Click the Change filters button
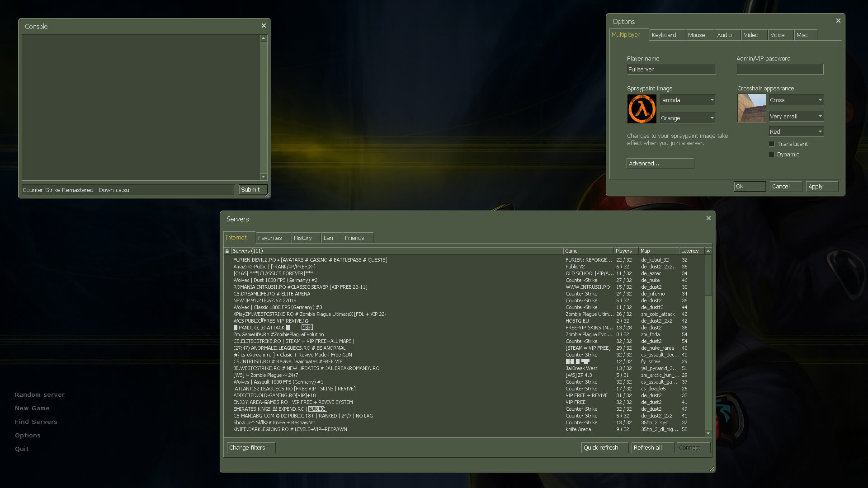The height and width of the screenshot is (488, 868). tap(251, 448)
